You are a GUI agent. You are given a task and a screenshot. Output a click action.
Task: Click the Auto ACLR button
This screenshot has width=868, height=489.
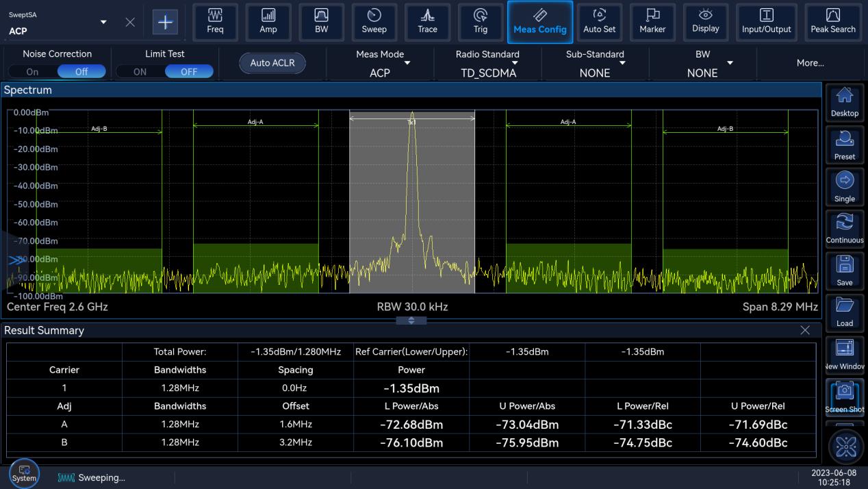[272, 63]
